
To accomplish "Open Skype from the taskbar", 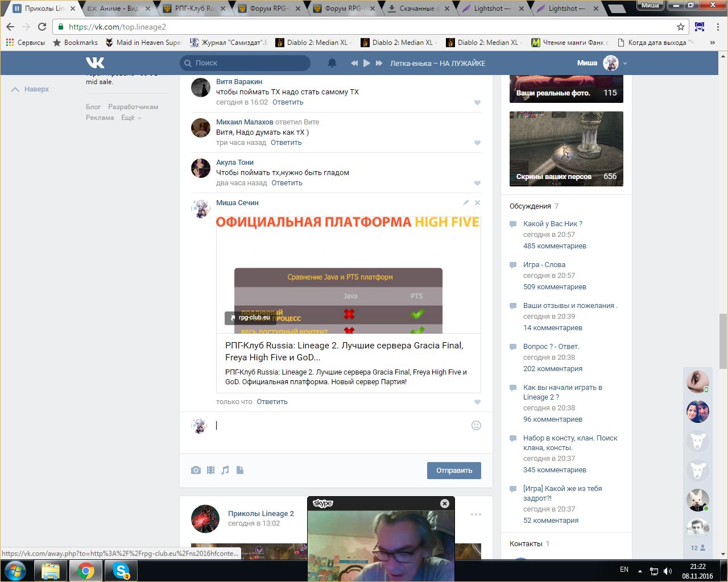I will (121, 571).
